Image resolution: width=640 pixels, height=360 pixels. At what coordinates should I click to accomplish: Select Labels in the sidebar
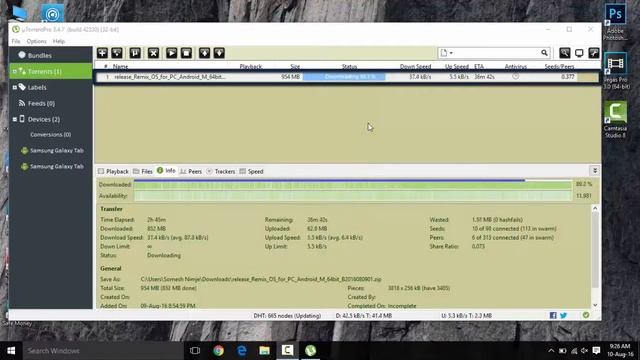point(37,87)
